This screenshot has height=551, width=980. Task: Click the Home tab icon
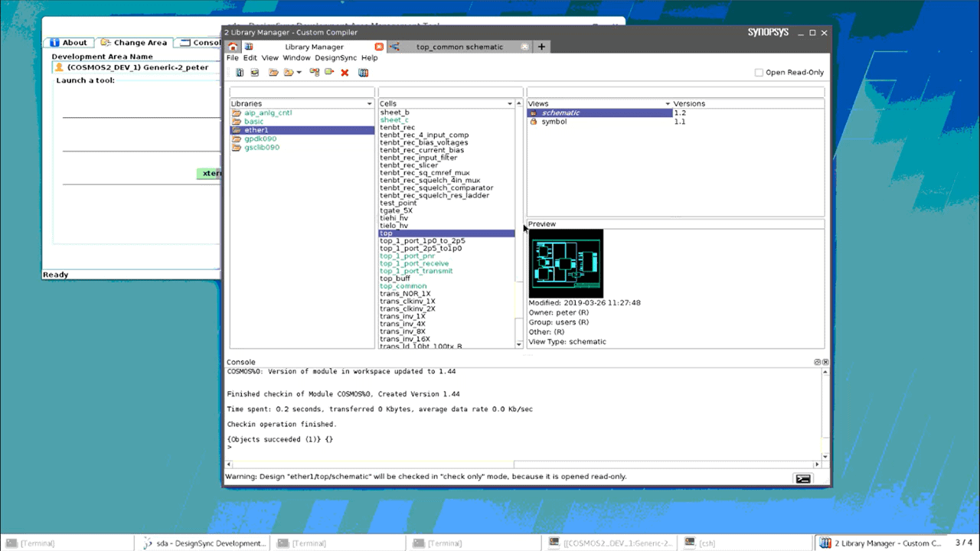(233, 47)
